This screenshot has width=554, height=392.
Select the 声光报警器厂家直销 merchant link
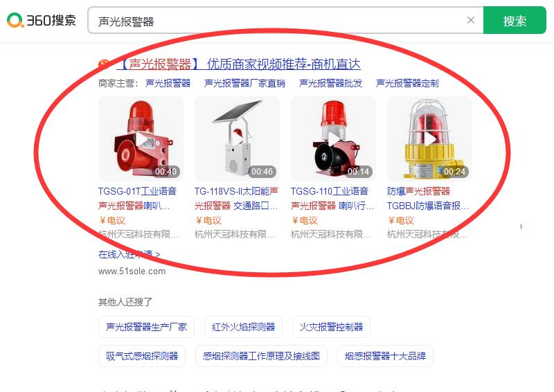[244, 83]
